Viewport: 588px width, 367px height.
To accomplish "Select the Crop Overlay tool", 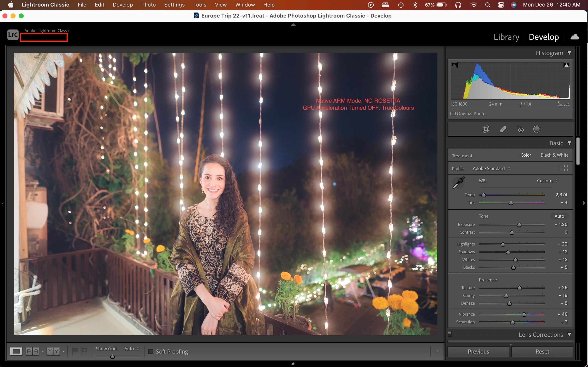I will click(486, 129).
